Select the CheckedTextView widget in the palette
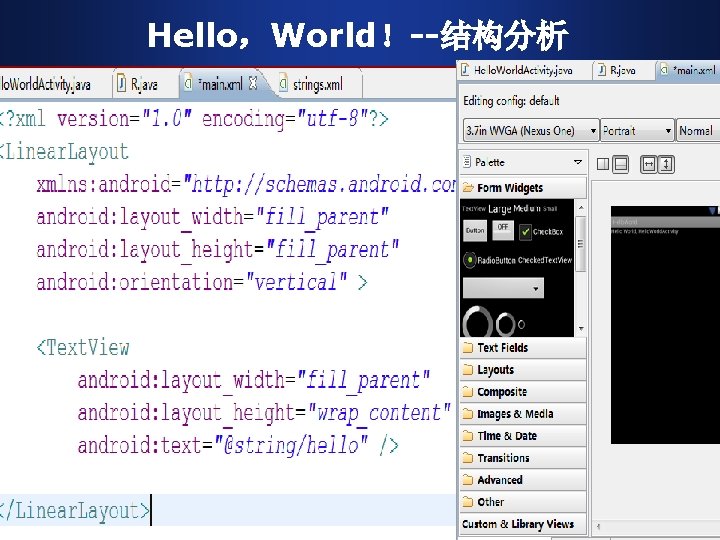Image resolution: width=720 pixels, height=540 pixels. [545, 260]
